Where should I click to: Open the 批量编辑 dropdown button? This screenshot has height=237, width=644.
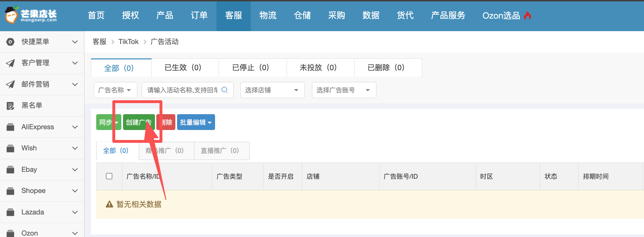[196, 122]
